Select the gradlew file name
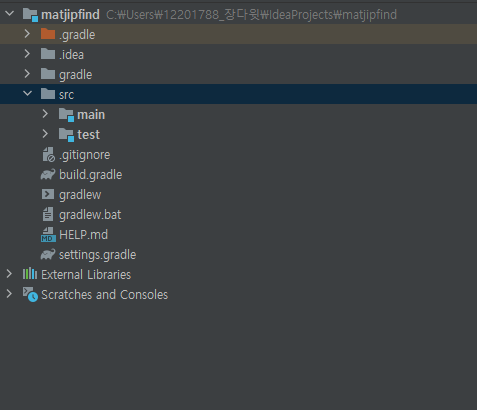This screenshot has height=410, width=477. (80, 195)
